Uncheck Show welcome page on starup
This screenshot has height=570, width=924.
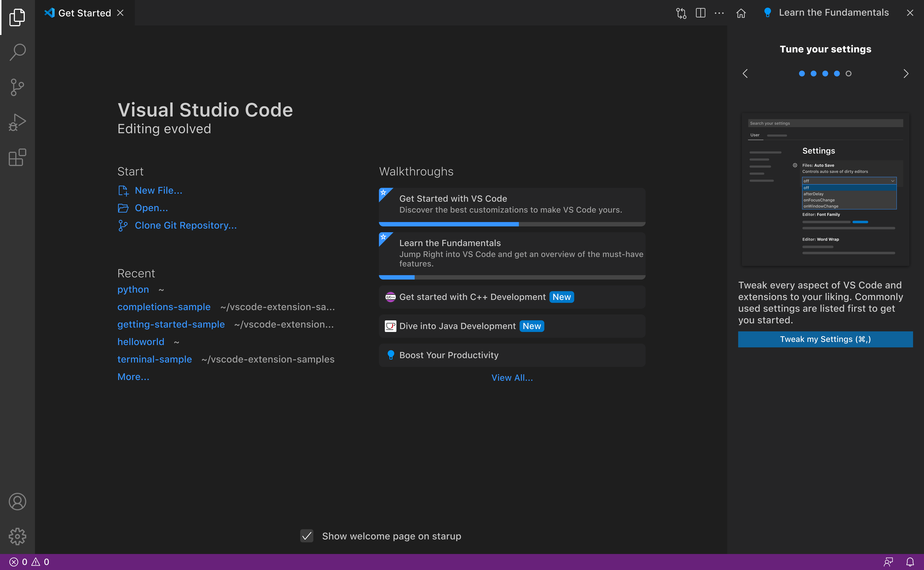(x=307, y=536)
